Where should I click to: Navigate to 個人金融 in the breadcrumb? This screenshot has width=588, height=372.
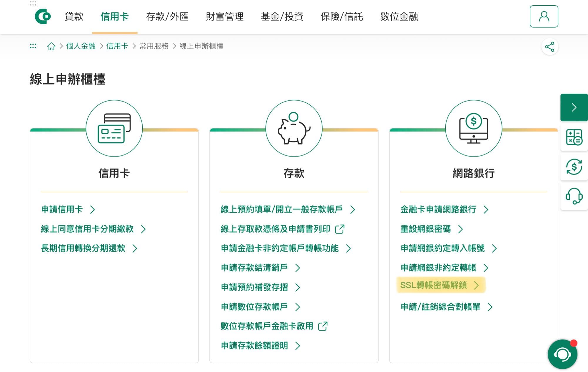pyautogui.click(x=81, y=46)
